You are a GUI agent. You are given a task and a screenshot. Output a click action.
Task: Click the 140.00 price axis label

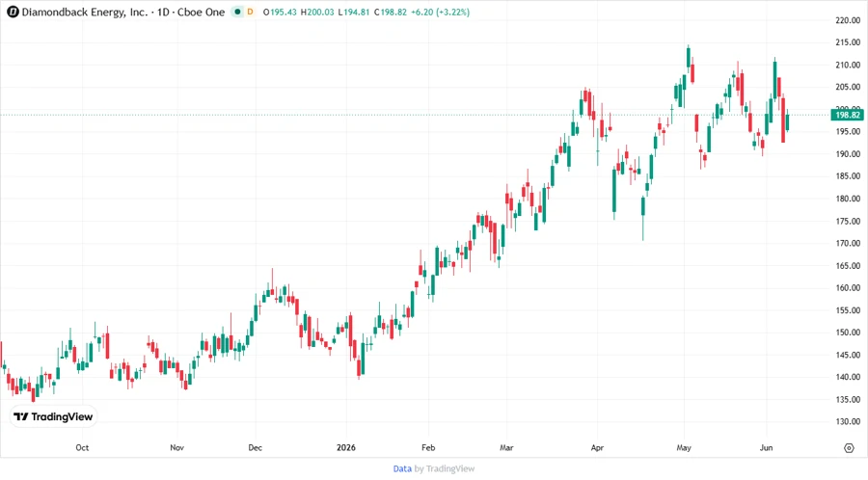848,377
